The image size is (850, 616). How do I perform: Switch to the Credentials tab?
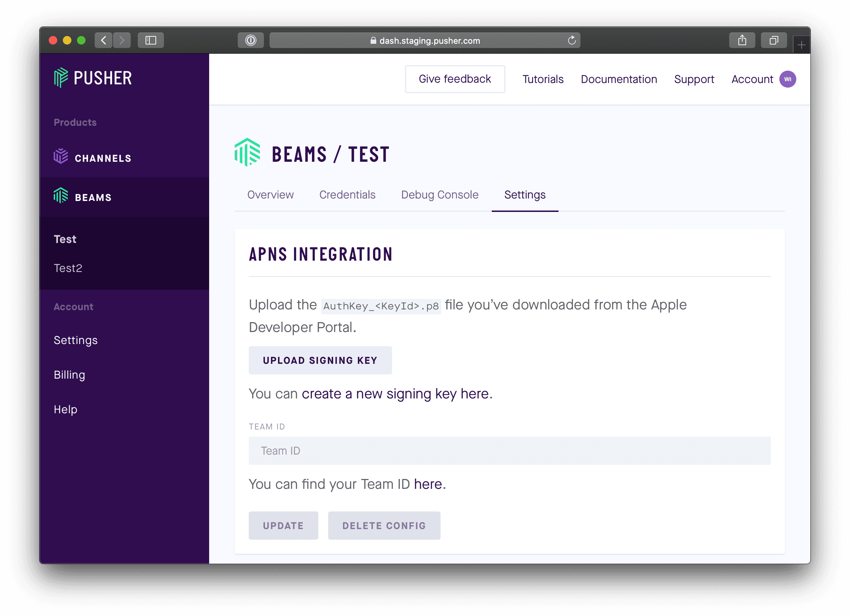347,195
